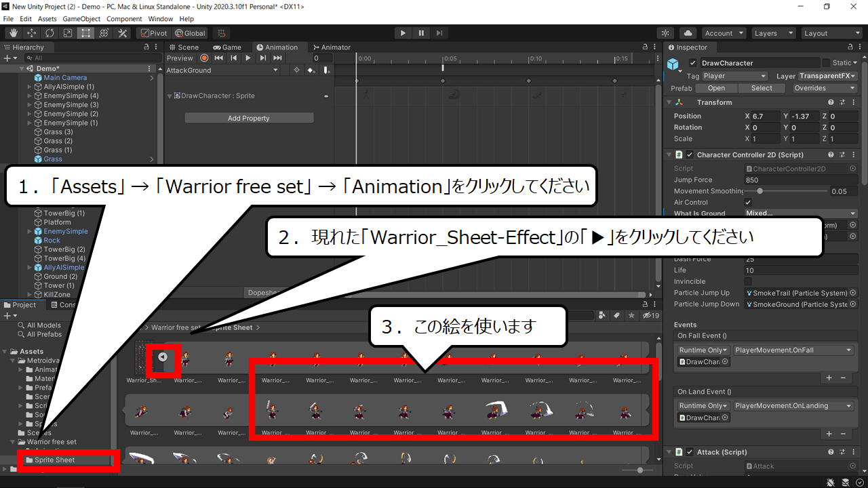Open the Window menu
The height and width of the screenshot is (488, 868).
click(161, 19)
